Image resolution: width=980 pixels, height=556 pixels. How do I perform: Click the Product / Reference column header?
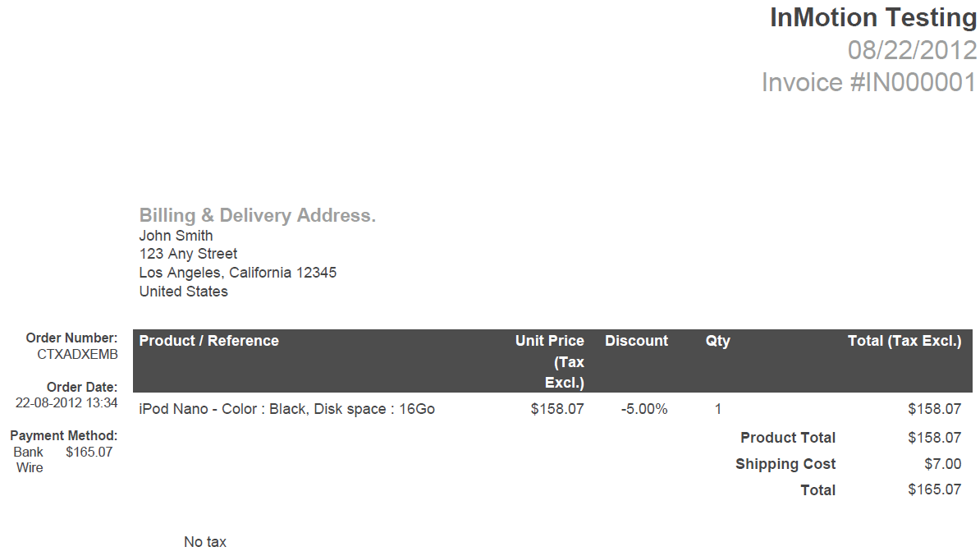coord(208,341)
